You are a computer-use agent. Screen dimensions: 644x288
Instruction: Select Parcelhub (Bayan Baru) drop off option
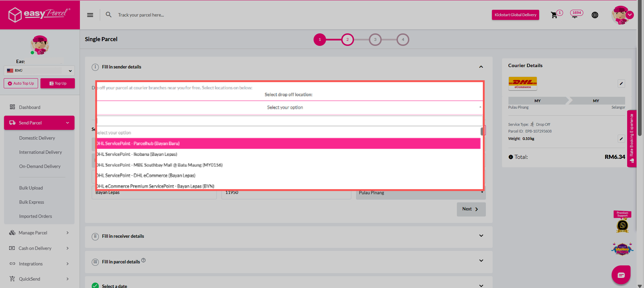[x=289, y=143]
